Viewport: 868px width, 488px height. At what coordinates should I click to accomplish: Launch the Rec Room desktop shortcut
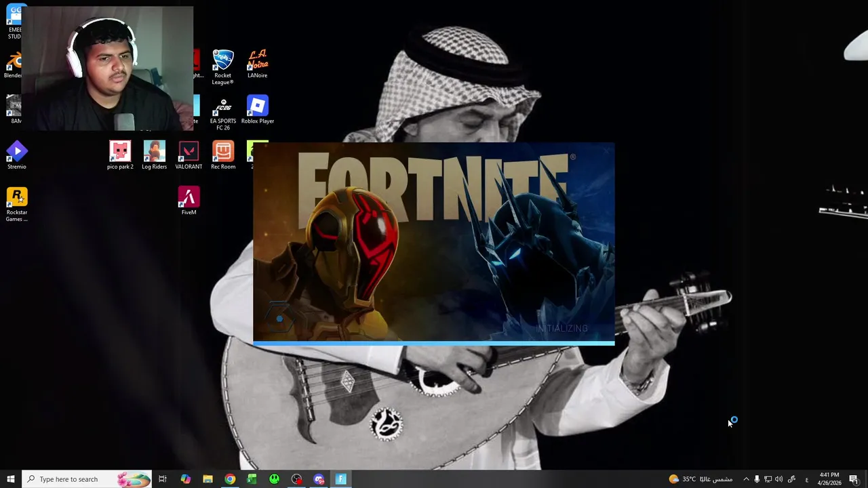tap(222, 155)
